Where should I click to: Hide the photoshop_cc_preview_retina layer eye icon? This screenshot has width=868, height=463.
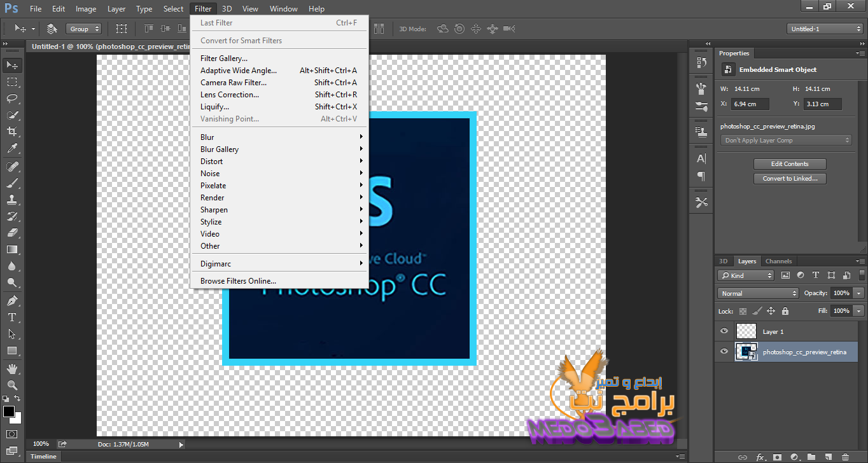coord(724,352)
